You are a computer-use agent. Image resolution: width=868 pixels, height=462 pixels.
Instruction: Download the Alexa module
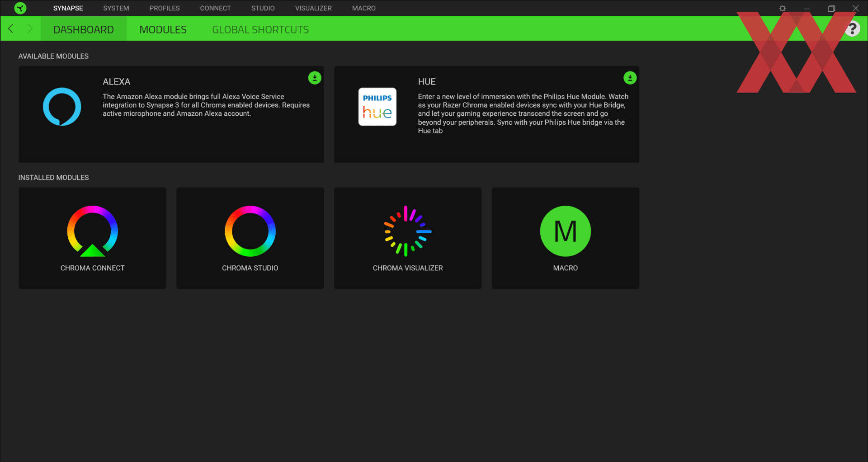(x=315, y=78)
